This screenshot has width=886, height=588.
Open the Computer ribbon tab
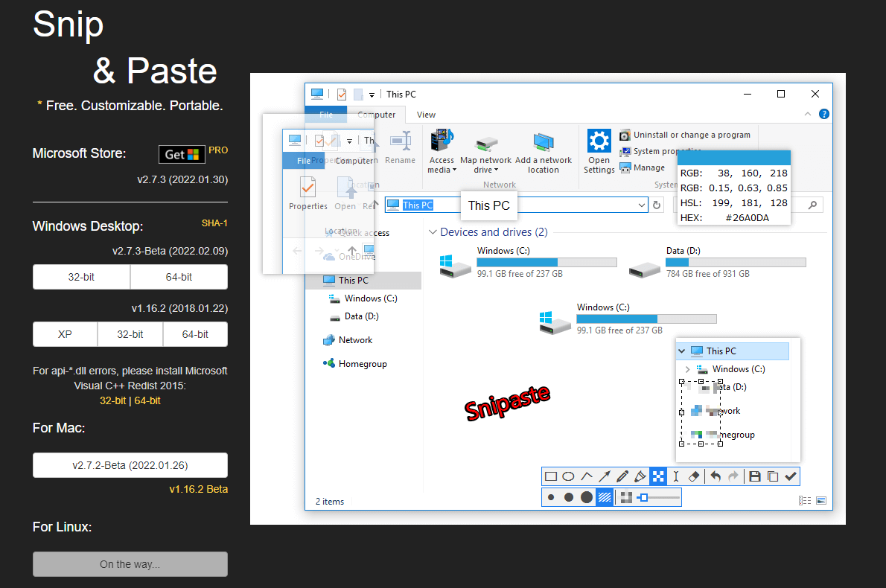(x=376, y=115)
